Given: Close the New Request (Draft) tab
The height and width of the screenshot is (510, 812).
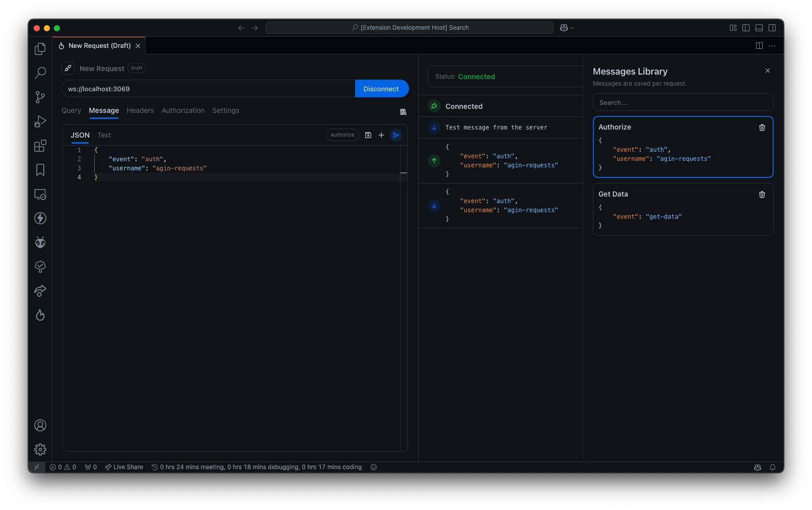Looking at the screenshot, I should click(x=138, y=46).
